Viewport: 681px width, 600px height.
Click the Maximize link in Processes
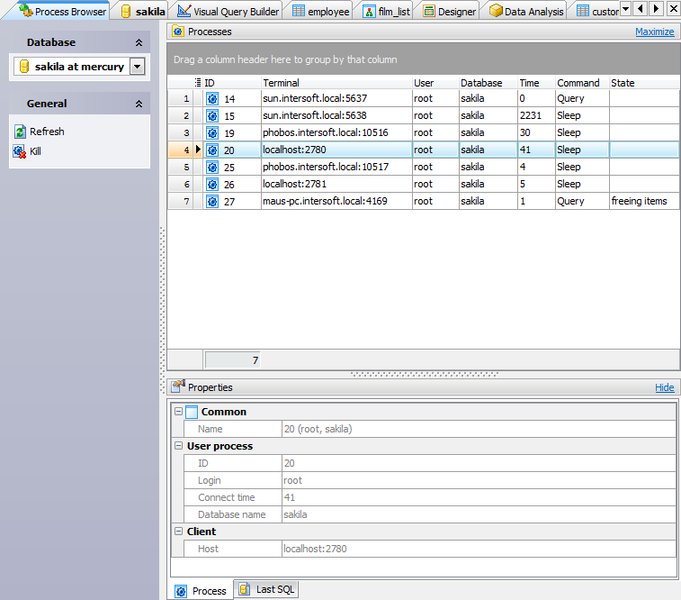click(x=655, y=32)
